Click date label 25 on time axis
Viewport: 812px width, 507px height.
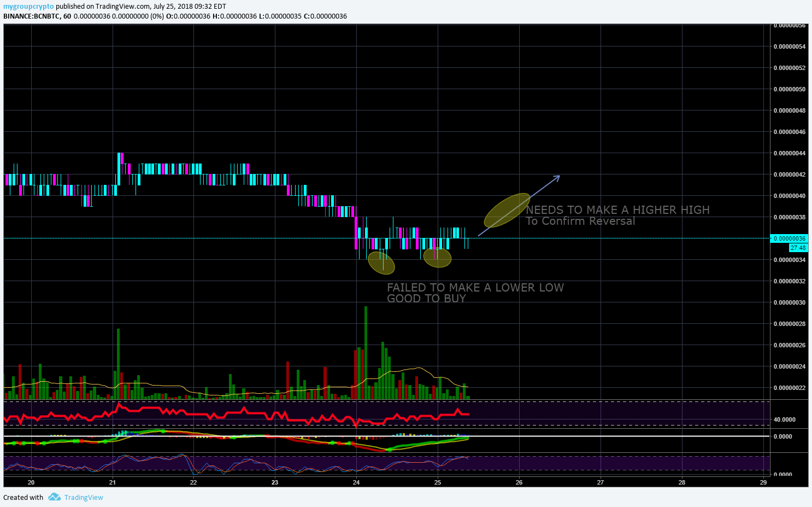[x=438, y=482]
